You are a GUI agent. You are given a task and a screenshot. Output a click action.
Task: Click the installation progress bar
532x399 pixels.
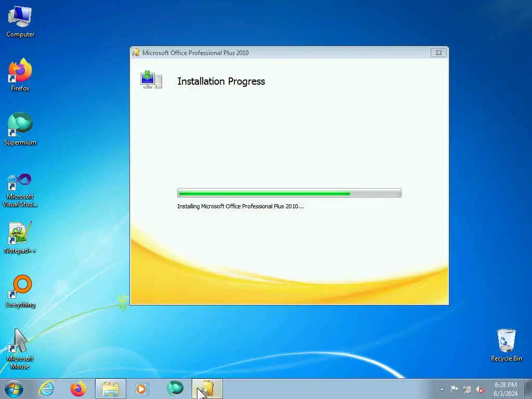click(289, 193)
